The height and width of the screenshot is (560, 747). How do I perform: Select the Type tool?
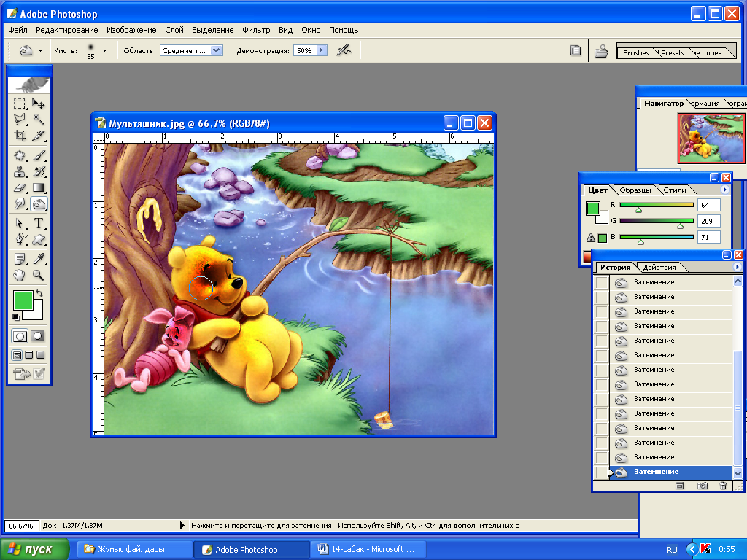pos(38,223)
